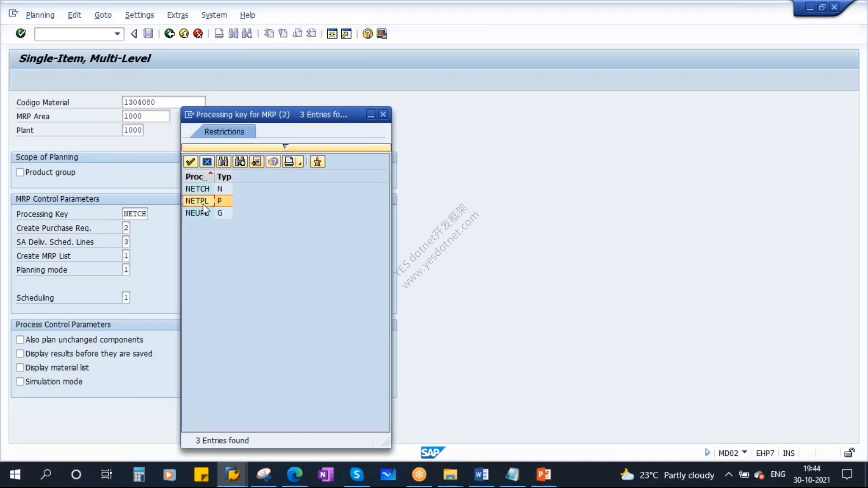Click the green Back arrow icon
This screenshot has height=488, width=868.
170,33
